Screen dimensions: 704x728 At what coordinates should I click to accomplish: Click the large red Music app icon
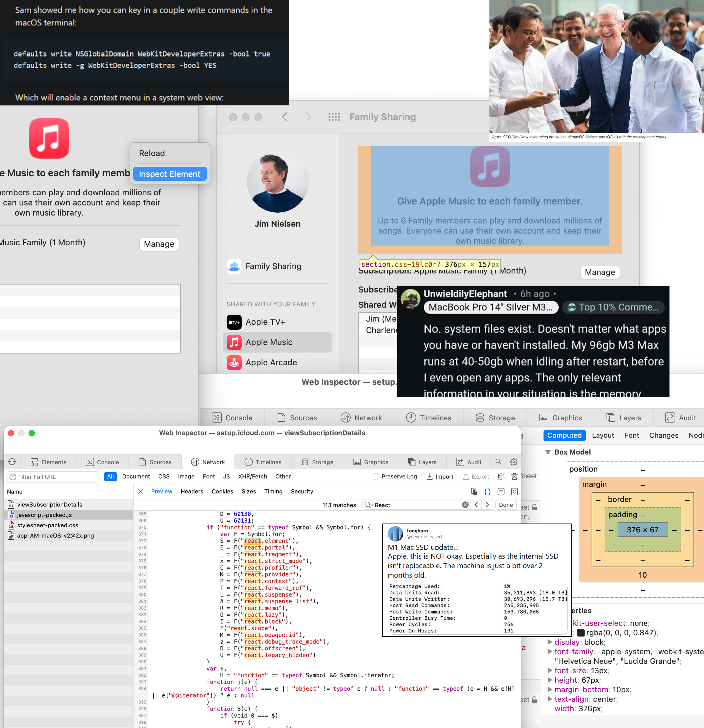(49, 138)
